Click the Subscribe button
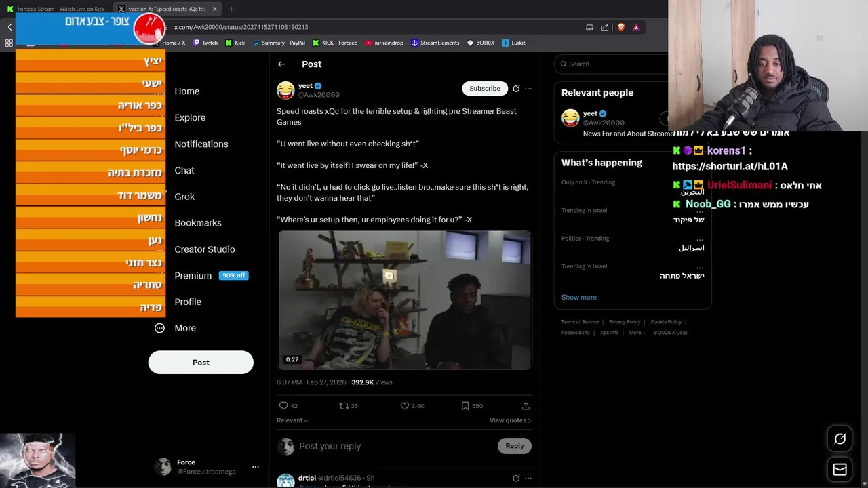The image size is (868, 488). pyautogui.click(x=485, y=88)
